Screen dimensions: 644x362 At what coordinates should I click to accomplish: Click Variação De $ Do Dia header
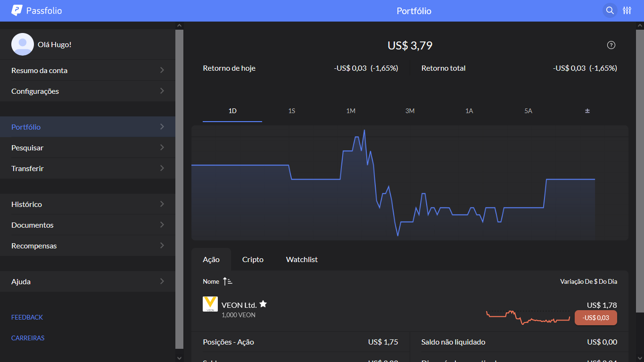click(588, 281)
